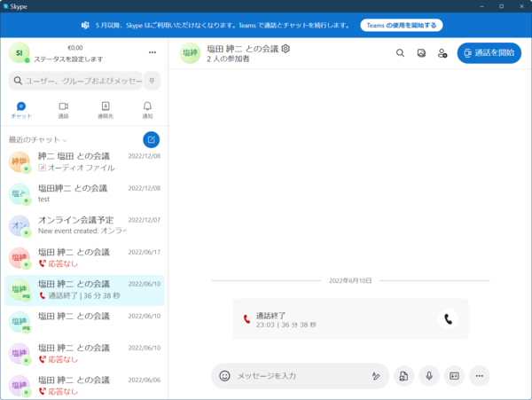Viewport: 532px width, 400px height.
Task: Attach a file to the message
Action: tap(403, 376)
